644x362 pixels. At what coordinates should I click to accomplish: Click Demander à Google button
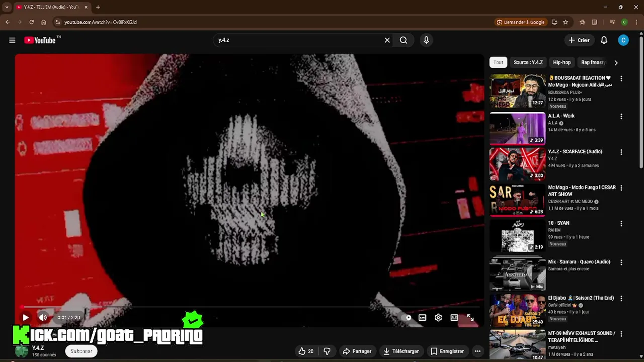click(521, 22)
